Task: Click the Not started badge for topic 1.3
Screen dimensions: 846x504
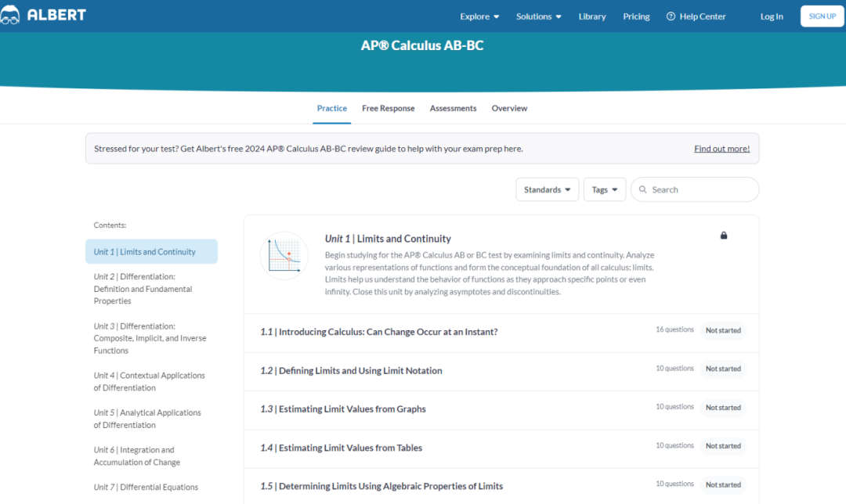Action: click(x=723, y=408)
